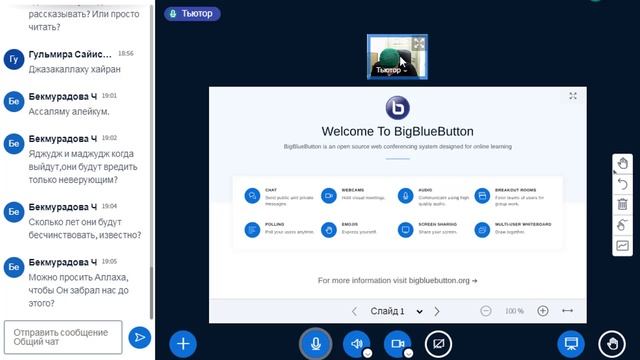640x360 pixels.
Task: Click the Гу avatar of Гульмира
Action: click(14, 59)
